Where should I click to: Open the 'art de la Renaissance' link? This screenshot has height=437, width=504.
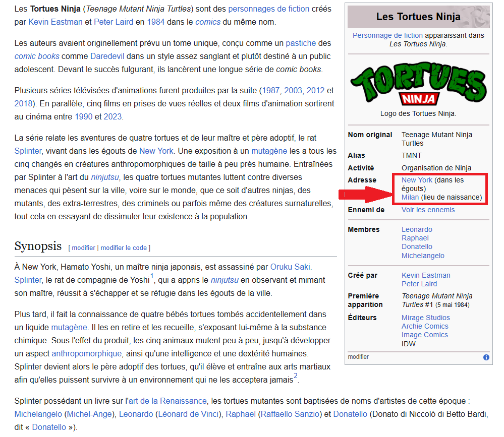point(167,401)
